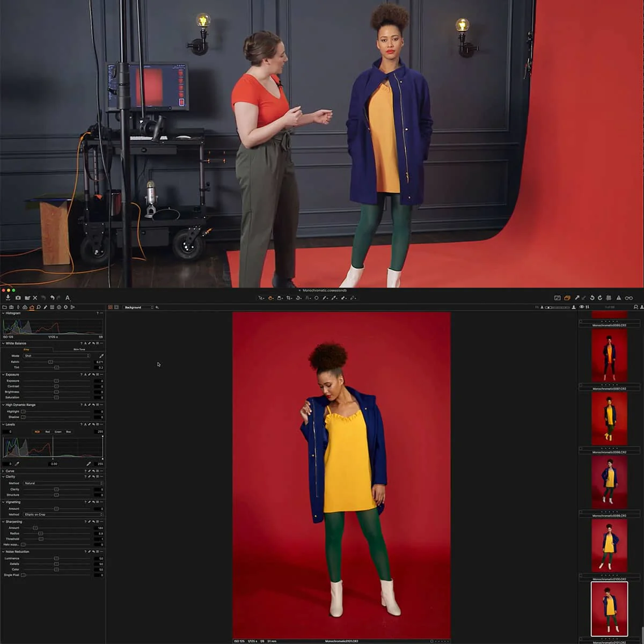
Task: Switch to White Balance Grey tab
Action: point(26,349)
